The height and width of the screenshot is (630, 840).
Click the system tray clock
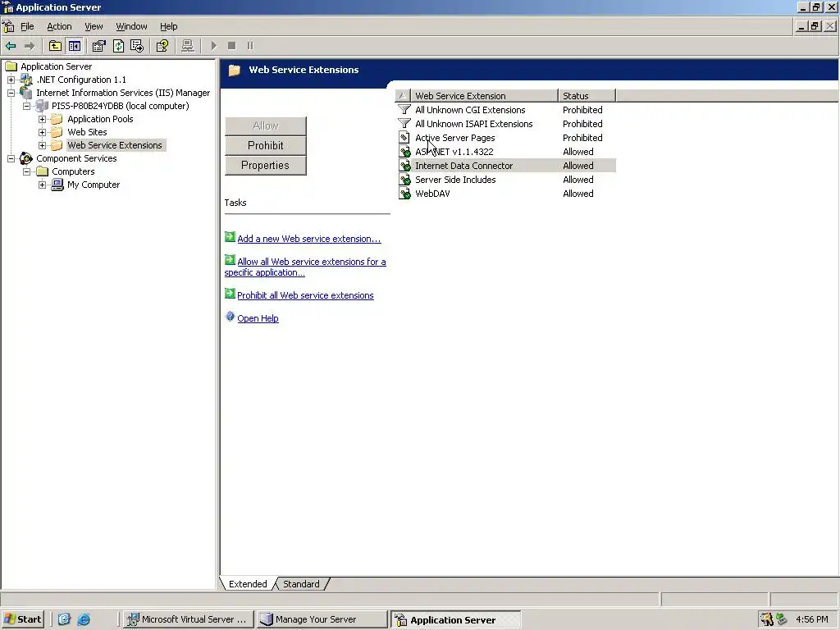(812, 619)
